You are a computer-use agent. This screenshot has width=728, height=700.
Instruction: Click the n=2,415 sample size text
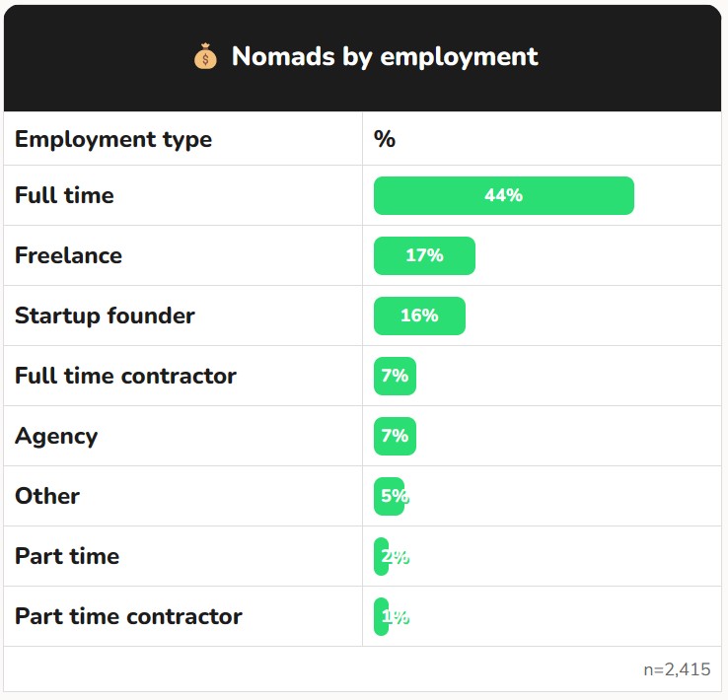(x=677, y=669)
